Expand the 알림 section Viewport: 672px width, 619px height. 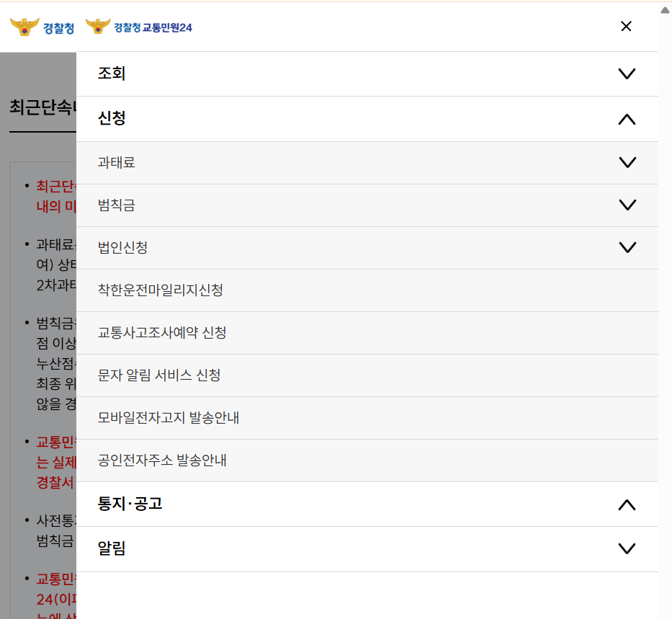point(626,548)
